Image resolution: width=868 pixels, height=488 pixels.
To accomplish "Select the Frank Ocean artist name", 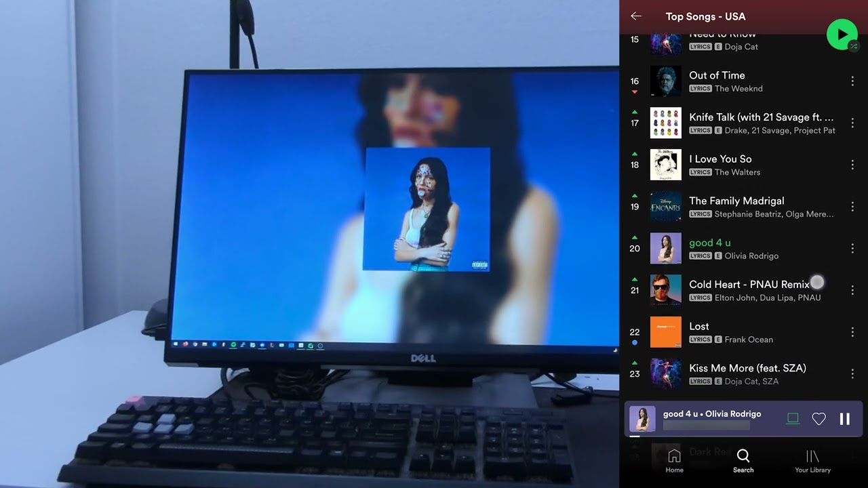I will pyautogui.click(x=749, y=340).
